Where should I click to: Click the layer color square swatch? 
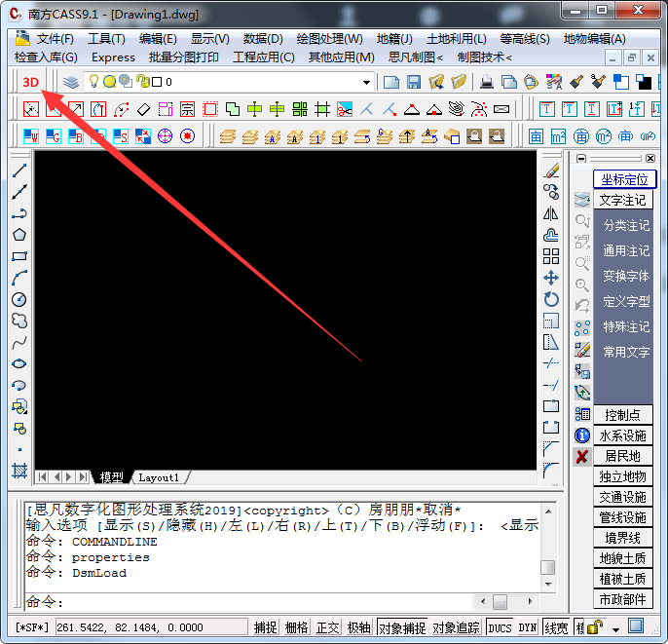[157, 82]
